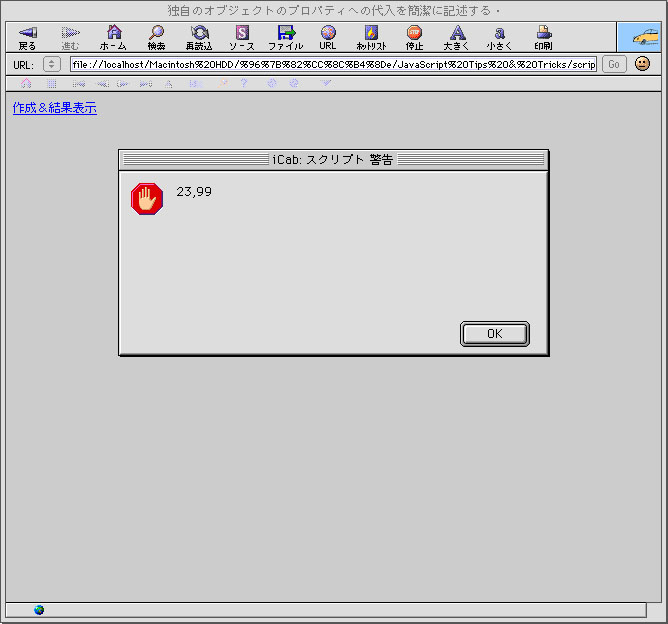668x624 pixels.
Task: Click the URL: label text
Action: pyautogui.click(x=23, y=65)
